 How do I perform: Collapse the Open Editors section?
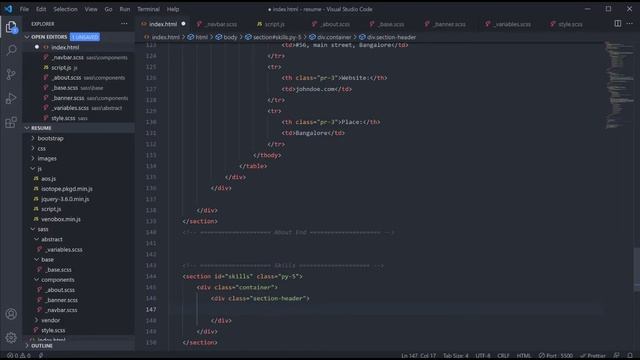[49, 37]
